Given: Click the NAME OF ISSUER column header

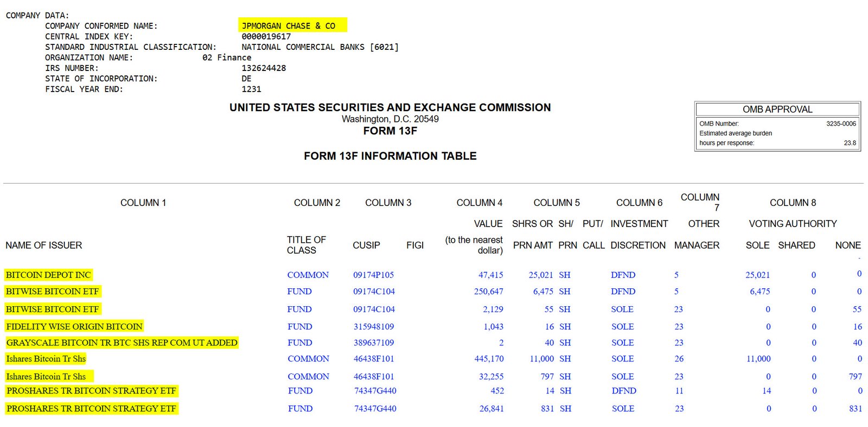Looking at the screenshot, I should (x=44, y=245).
